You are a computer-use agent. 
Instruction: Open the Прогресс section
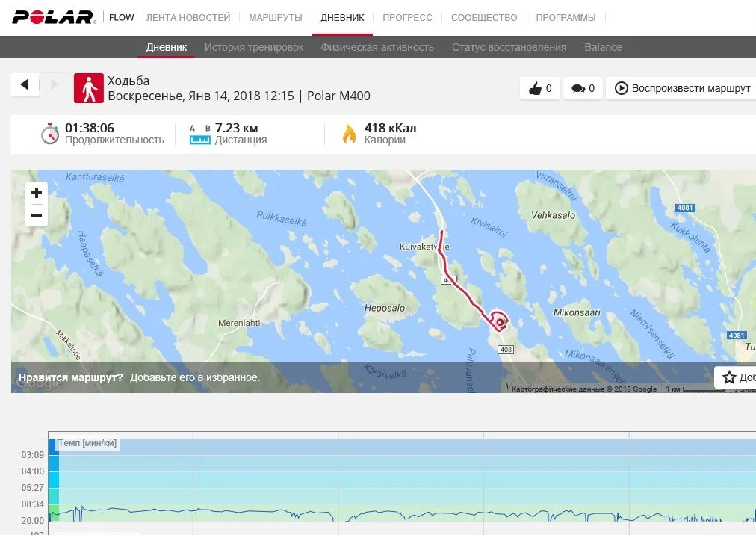point(407,18)
